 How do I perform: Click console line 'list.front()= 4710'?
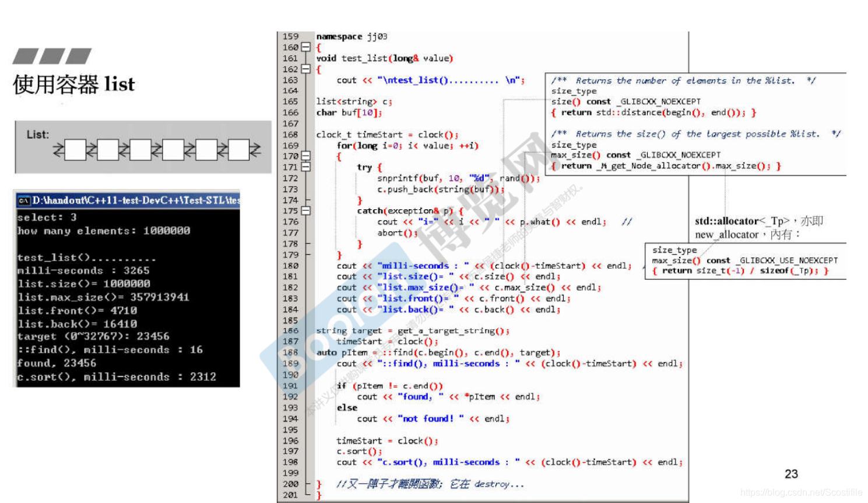[x=77, y=311]
